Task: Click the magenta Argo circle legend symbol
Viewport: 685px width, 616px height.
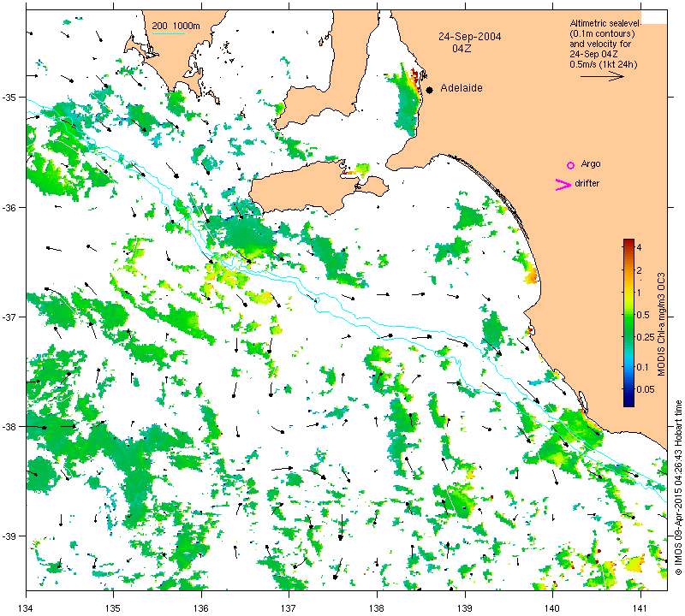Action: point(570,165)
